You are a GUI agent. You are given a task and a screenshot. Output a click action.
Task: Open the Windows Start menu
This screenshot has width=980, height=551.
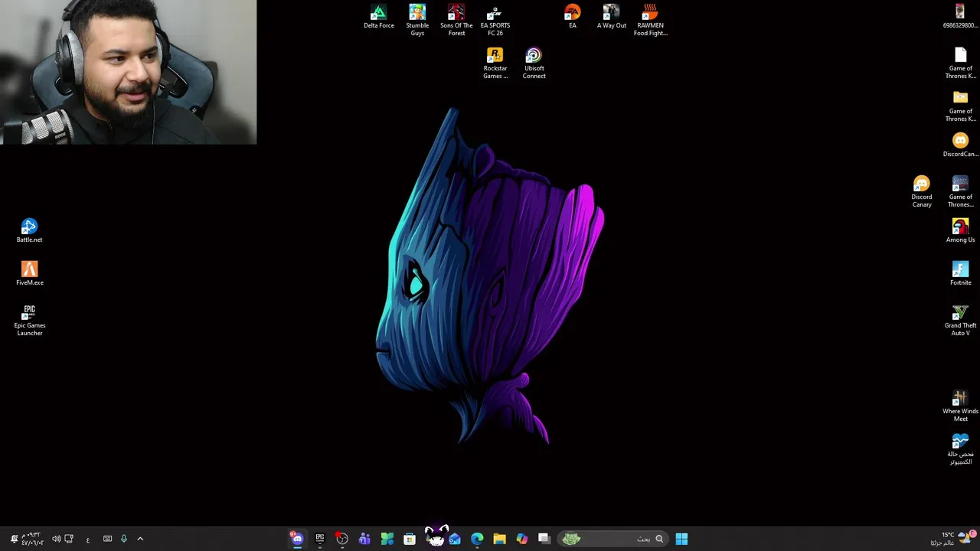681,539
